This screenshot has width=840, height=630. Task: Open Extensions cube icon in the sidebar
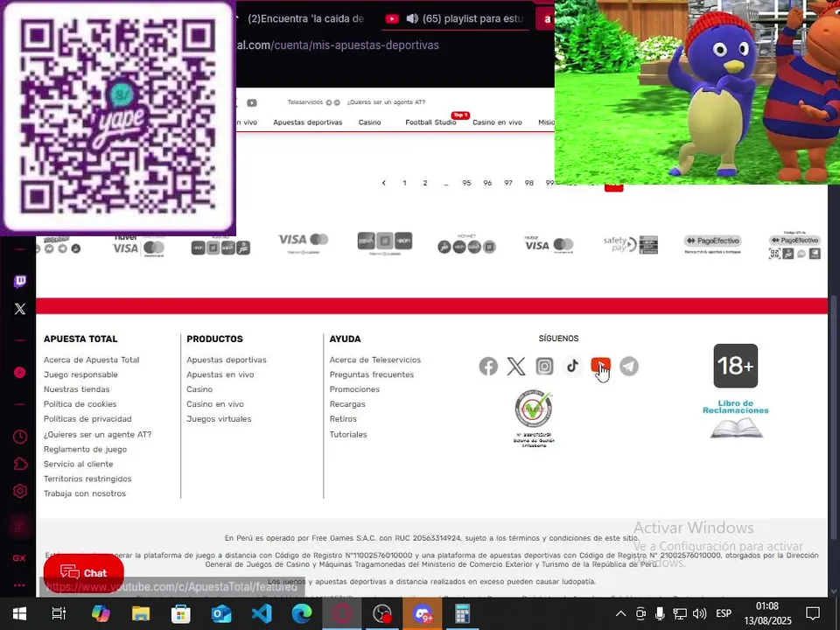(x=20, y=464)
